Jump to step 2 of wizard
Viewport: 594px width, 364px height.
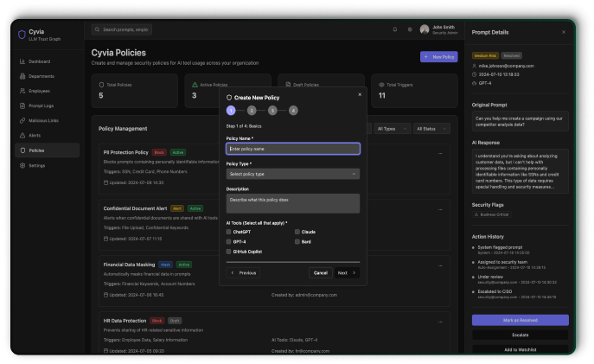click(x=252, y=111)
